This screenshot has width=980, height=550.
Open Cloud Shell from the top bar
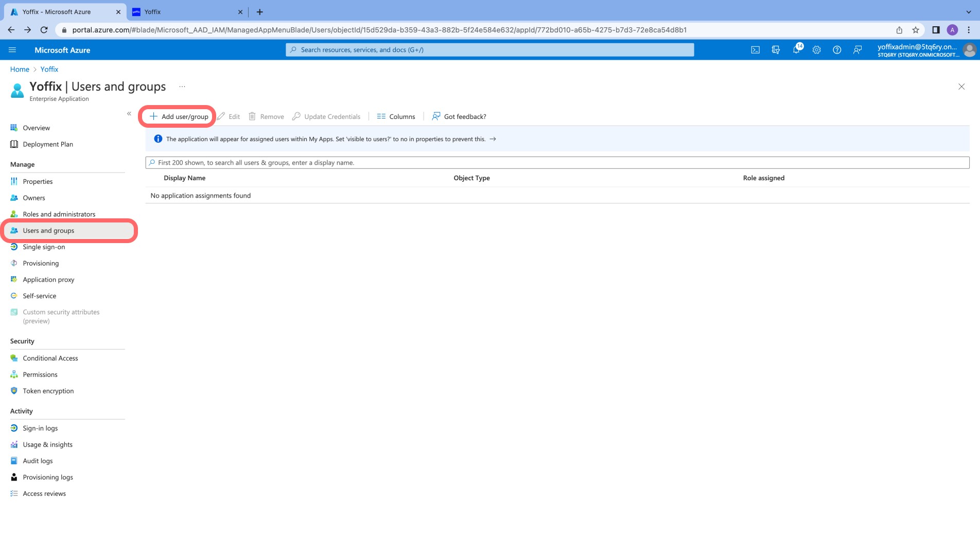point(755,50)
